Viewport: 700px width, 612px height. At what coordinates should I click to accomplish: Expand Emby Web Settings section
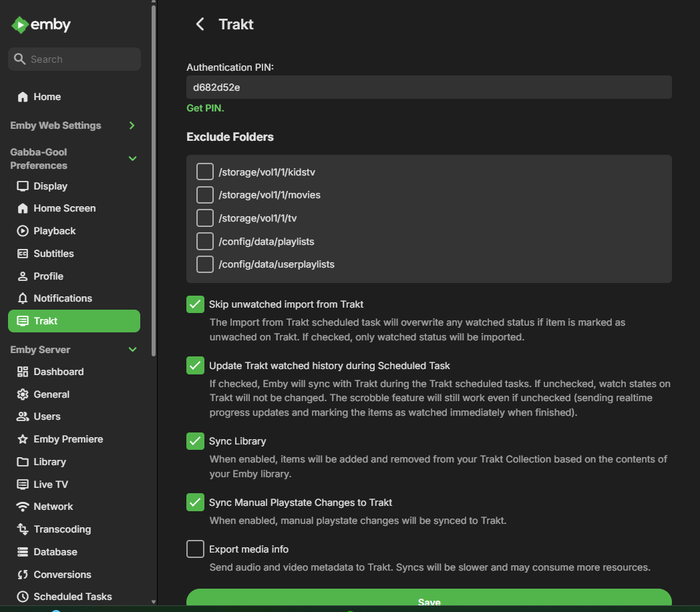132,125
